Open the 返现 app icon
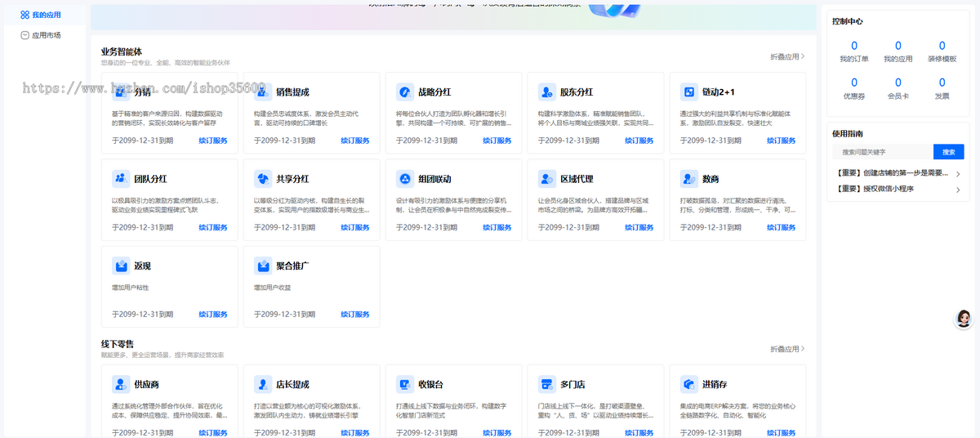980x438 pixels. coord(121,266)
